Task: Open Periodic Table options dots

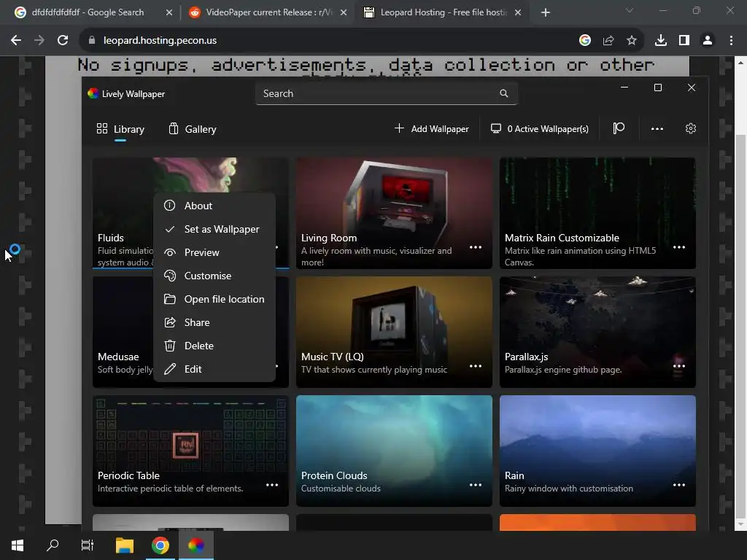Action: point(272,485)
